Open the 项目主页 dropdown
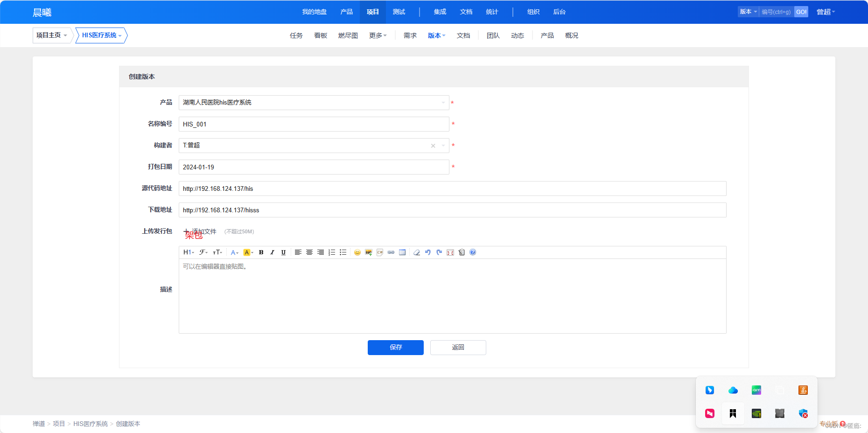 click(52, 35)
